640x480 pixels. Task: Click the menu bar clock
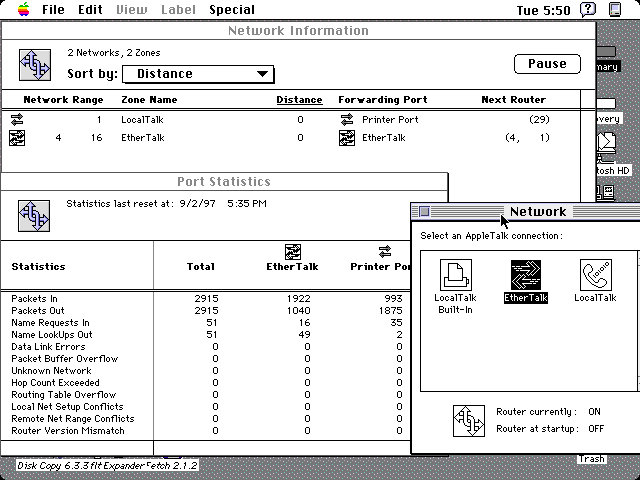point(543,10)
